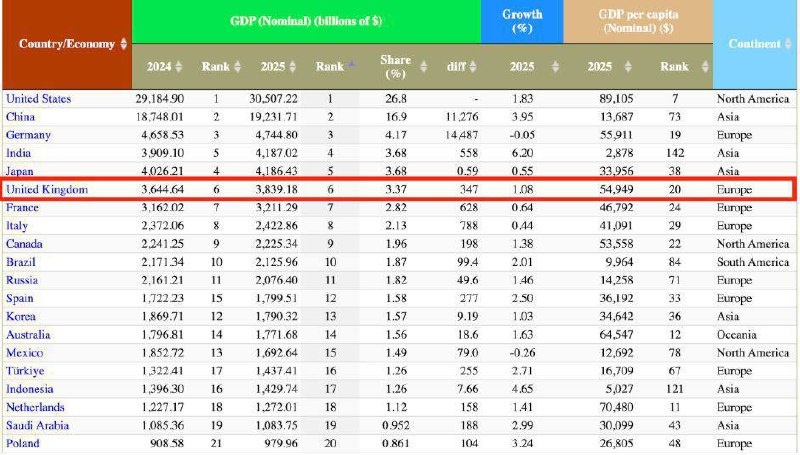
Task: Open the Russia country link
Action: coord(22,280)
